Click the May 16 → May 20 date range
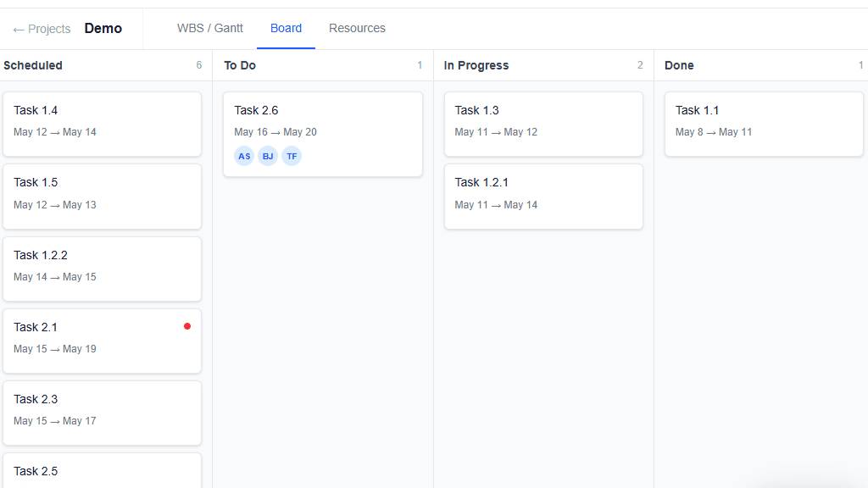 [275, 132]
